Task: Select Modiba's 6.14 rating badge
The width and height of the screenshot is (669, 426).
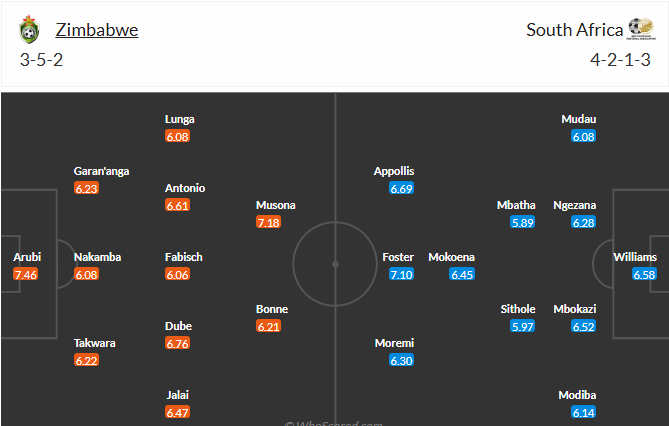Action: pyautogui.click(x=584, y=412)
